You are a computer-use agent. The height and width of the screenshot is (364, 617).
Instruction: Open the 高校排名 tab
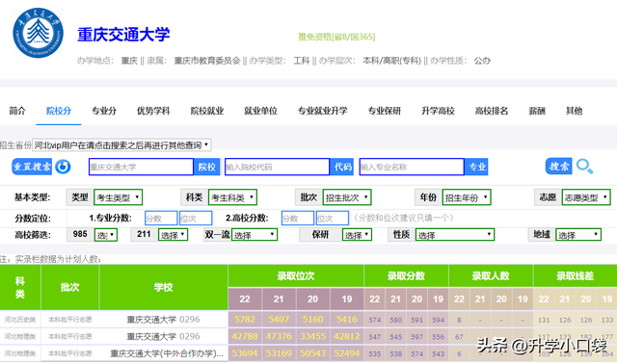click(x=492, y=111)
